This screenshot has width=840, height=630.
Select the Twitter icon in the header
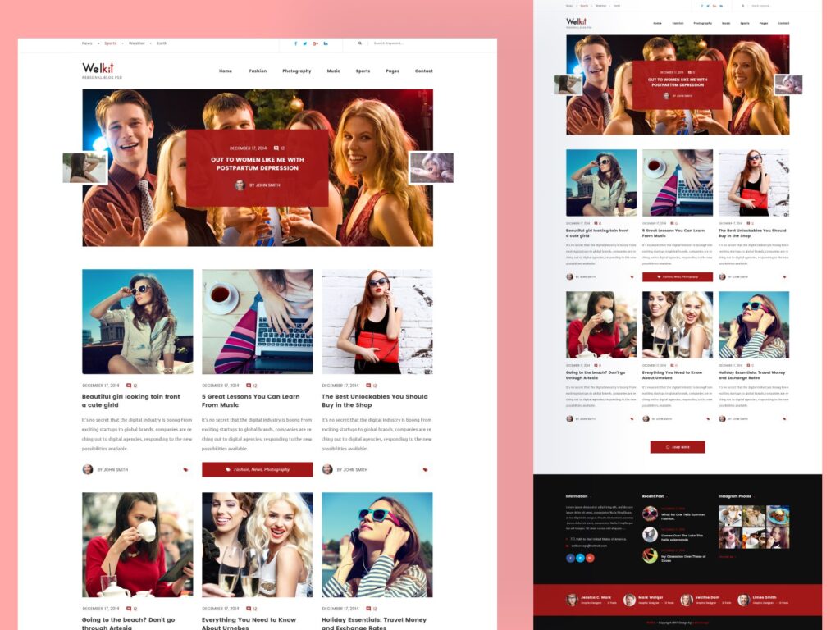(305, 43)
